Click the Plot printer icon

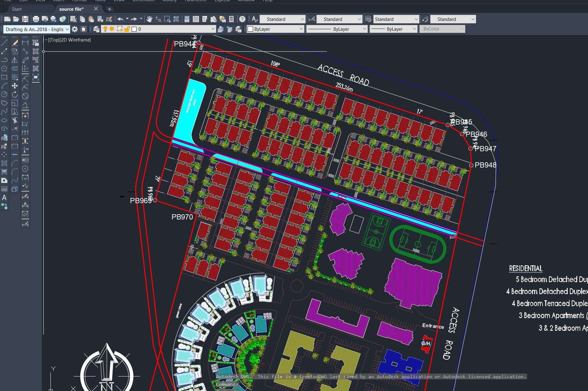(36, 19)
